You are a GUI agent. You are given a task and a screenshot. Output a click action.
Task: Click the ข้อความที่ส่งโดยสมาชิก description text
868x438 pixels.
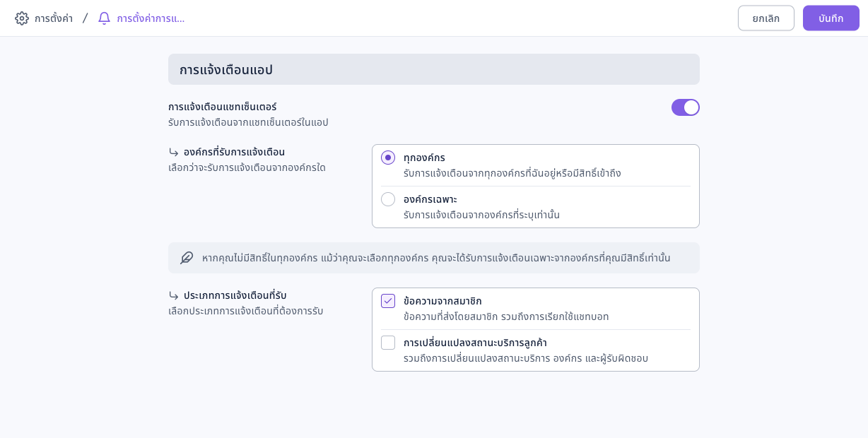pyautogui.click(x=506, y=316)
